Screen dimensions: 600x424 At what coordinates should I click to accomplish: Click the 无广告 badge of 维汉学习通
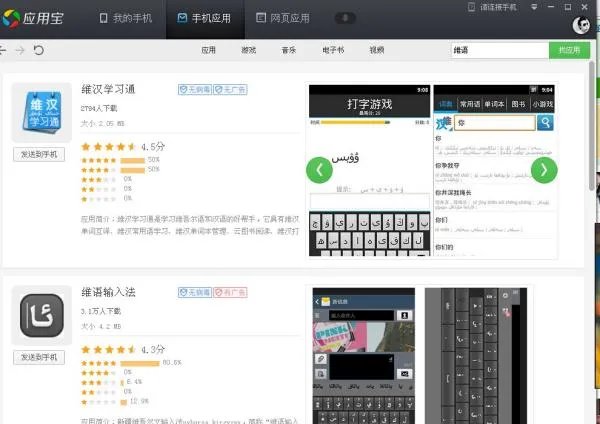click(230, 90)
